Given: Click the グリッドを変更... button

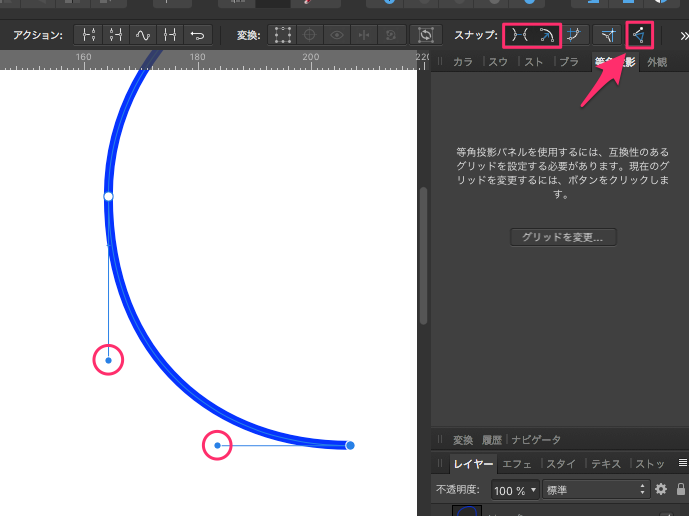Looking at the screenshot, I should 563,237.
